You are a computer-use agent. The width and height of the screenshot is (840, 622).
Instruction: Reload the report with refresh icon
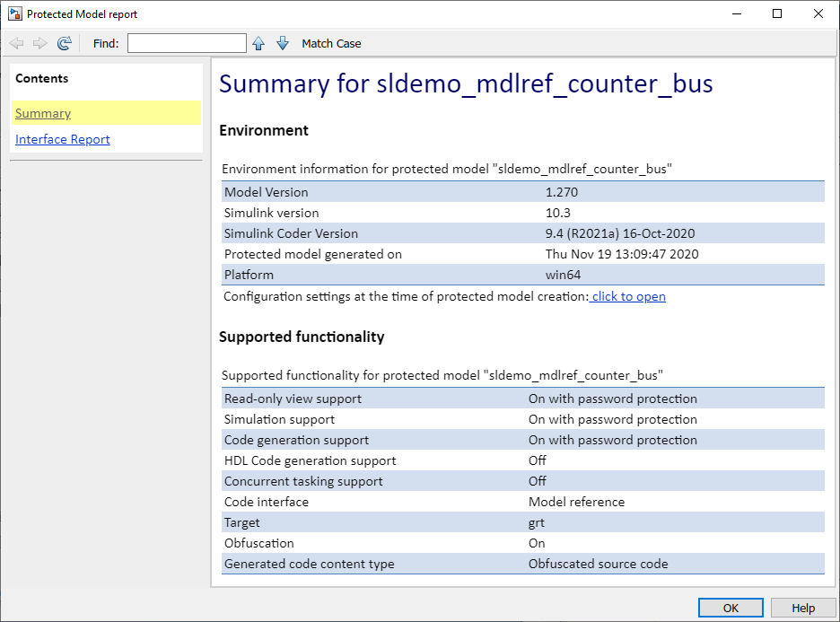[x=65, y=43]
